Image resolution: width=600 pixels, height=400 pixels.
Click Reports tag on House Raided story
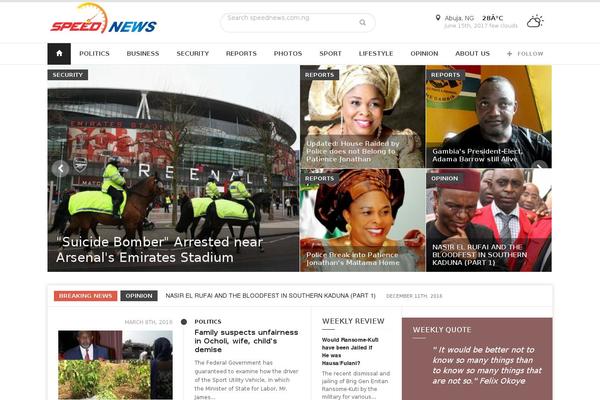[x=320, y=75]
